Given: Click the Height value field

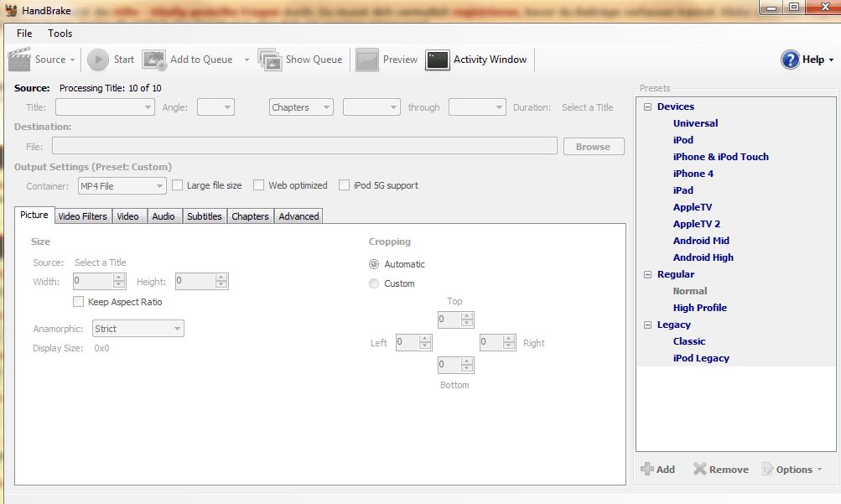Looking at the screenshot, I should click(x=195, y=281).
